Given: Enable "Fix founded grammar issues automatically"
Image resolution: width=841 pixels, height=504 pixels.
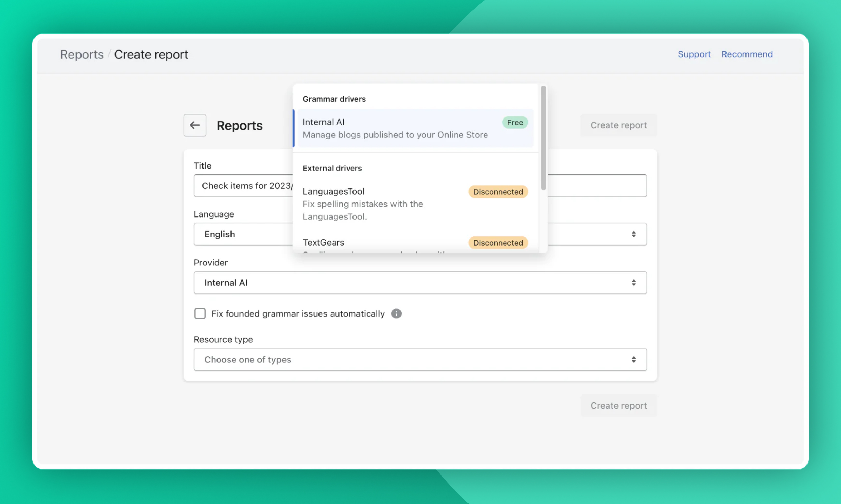Looking at the screenshot, I should [200, 313].
